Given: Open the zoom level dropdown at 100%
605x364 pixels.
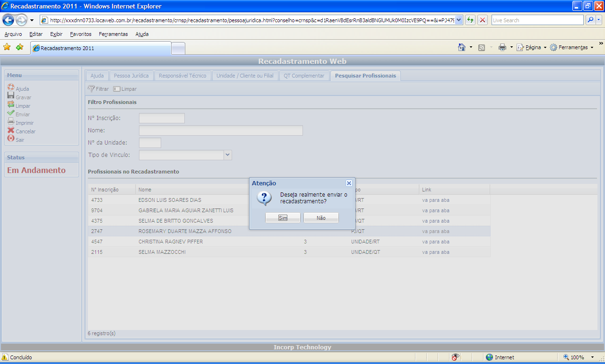Looking at the screenshot, I should 592,357.
